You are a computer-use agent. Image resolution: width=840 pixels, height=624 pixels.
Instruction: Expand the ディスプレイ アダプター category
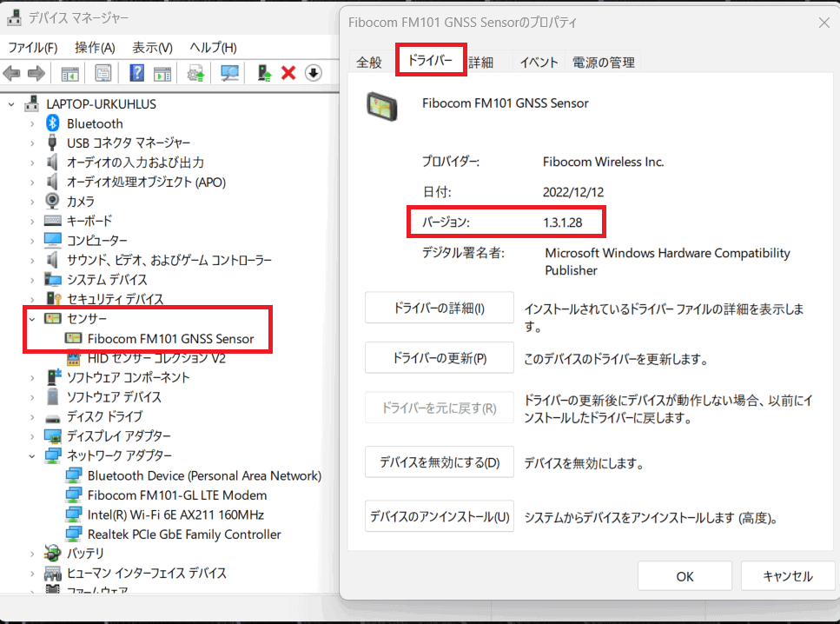coord(32,436)
